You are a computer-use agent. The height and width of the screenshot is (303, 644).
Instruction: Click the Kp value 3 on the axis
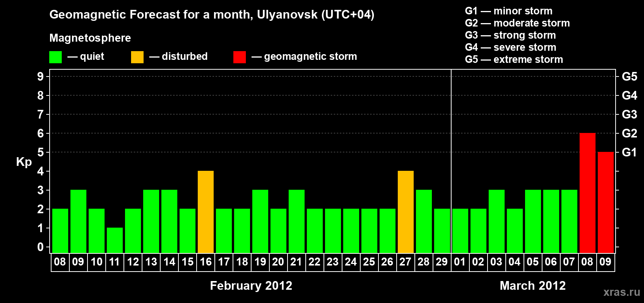(x=41, y=190)
